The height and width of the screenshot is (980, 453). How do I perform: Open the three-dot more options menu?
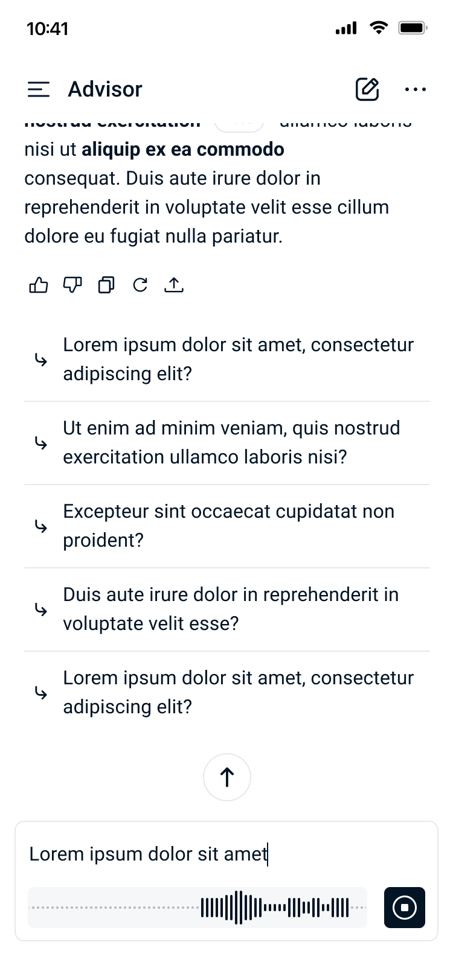click(415, 89)
